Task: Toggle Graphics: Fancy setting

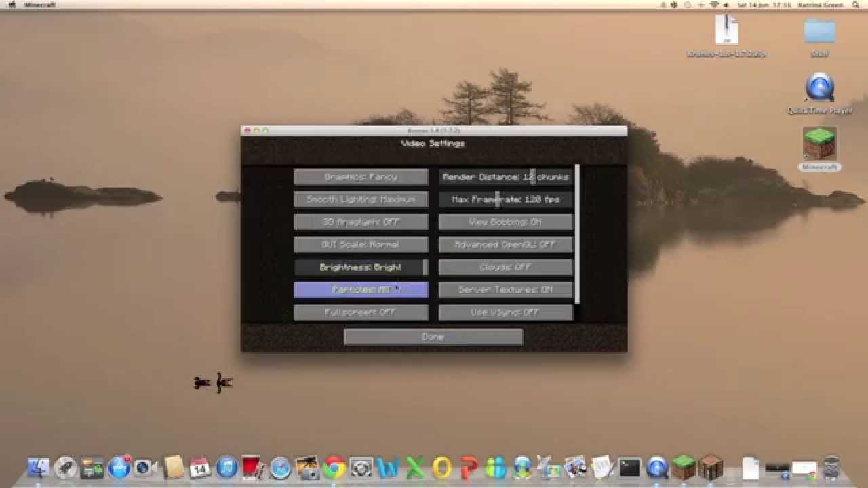Action: [361, 177]
